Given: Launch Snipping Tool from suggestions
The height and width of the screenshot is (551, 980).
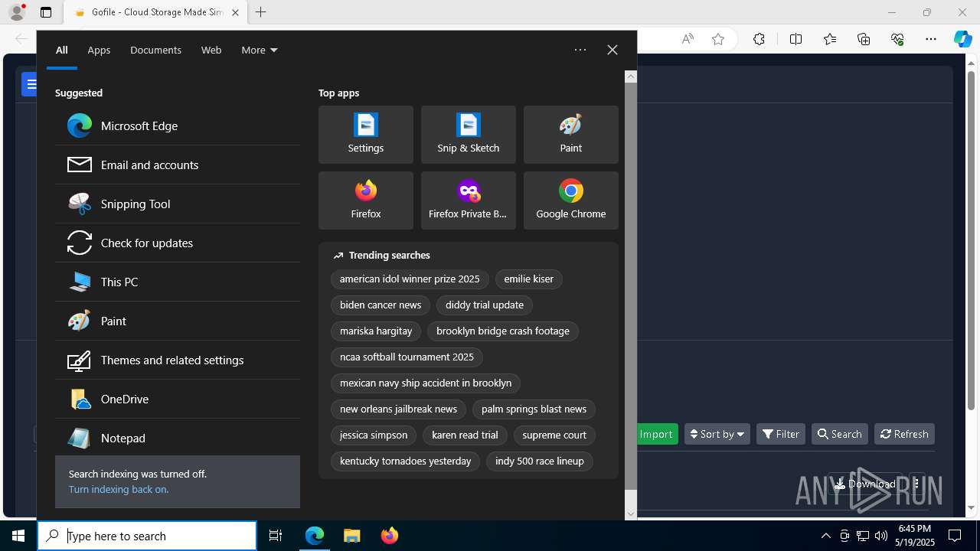Looking at the screenshot, I should click(178, 204).
